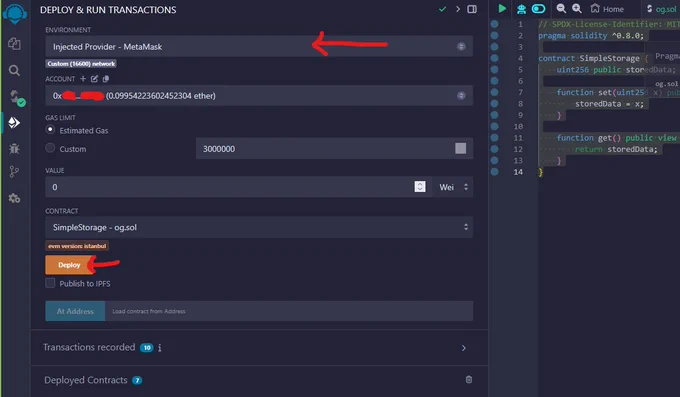Open the Debugger bug icon
This screenshot has height=397, width=680.
14,149
